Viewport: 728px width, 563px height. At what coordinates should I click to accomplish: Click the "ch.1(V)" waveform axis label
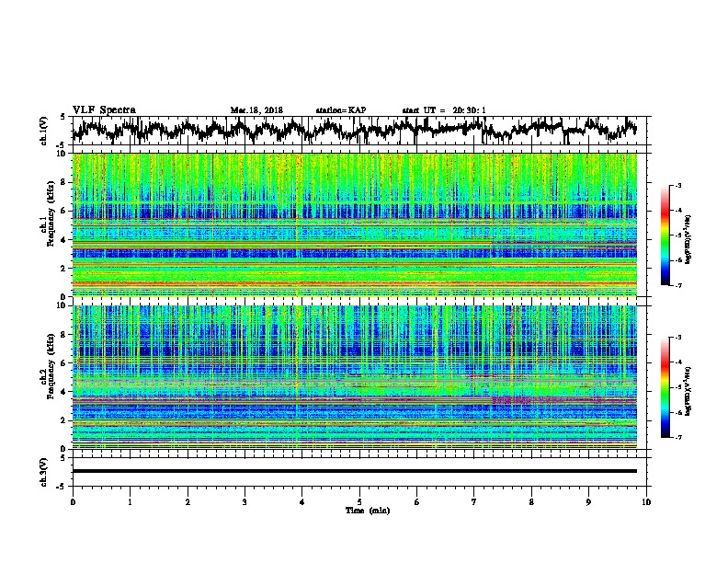(x=44, y=131)
